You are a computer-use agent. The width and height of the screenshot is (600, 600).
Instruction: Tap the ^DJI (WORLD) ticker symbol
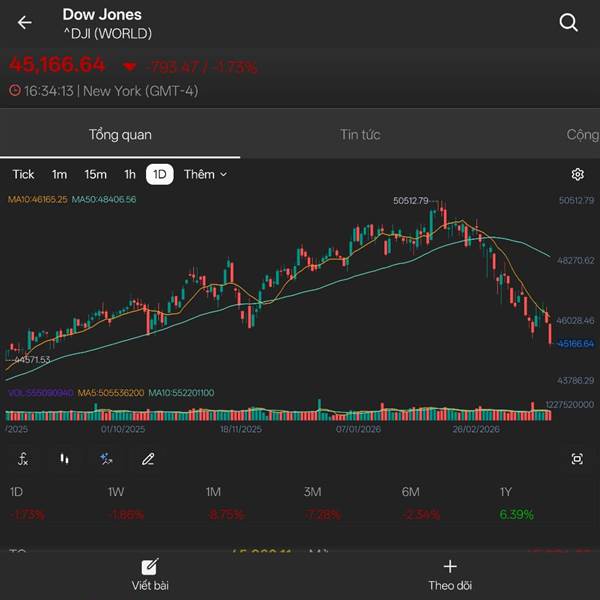[108, 34]
